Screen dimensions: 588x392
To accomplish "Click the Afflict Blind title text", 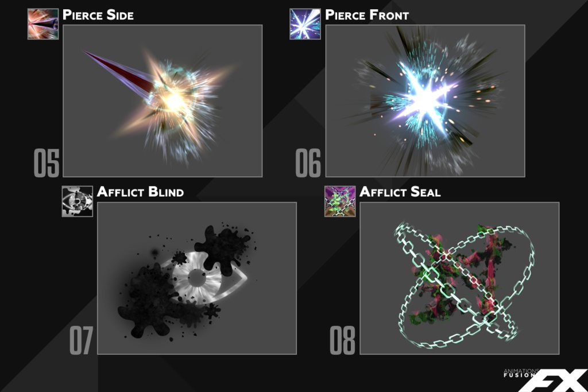I will tap(140, 192).
